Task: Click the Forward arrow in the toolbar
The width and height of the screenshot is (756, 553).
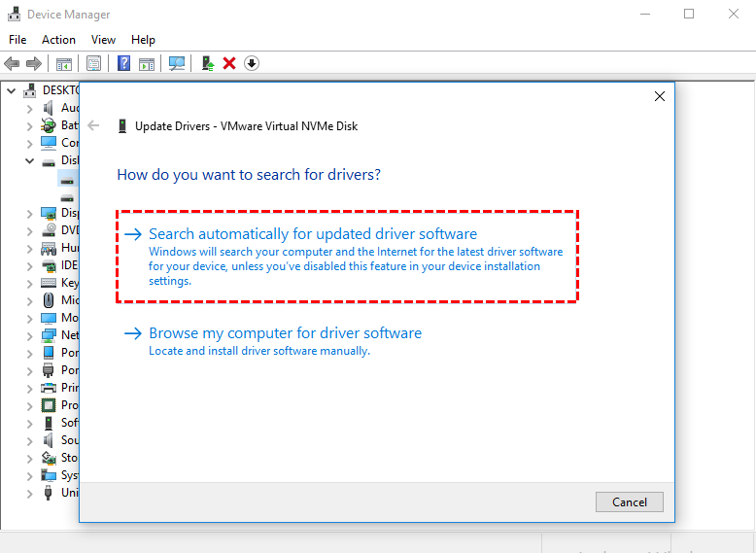Action: pos(33,64)
